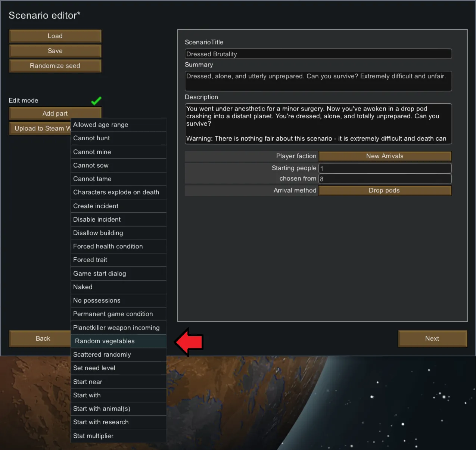476x450 pixels.
Task: Click the Load button
Action: pos(55,36)
